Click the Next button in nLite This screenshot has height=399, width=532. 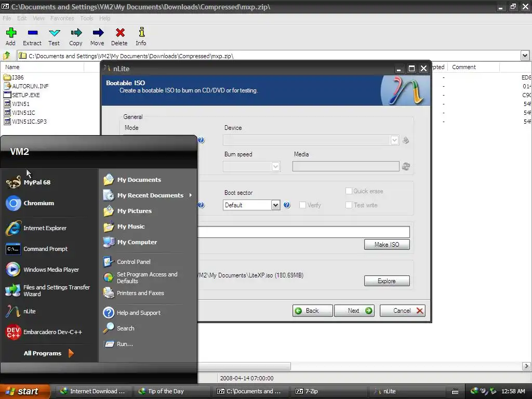[x=354, y=311]
